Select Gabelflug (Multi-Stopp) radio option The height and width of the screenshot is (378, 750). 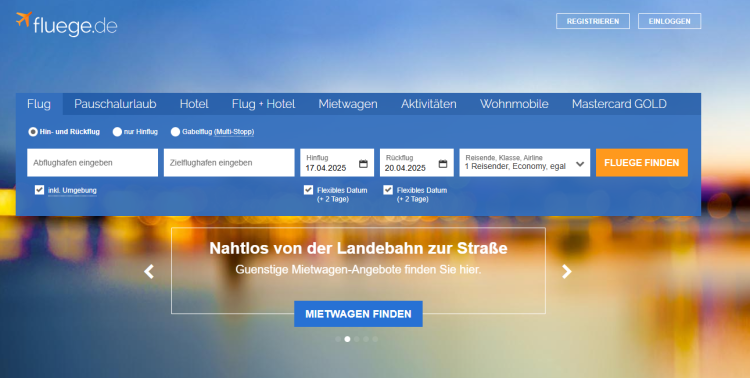176,132
